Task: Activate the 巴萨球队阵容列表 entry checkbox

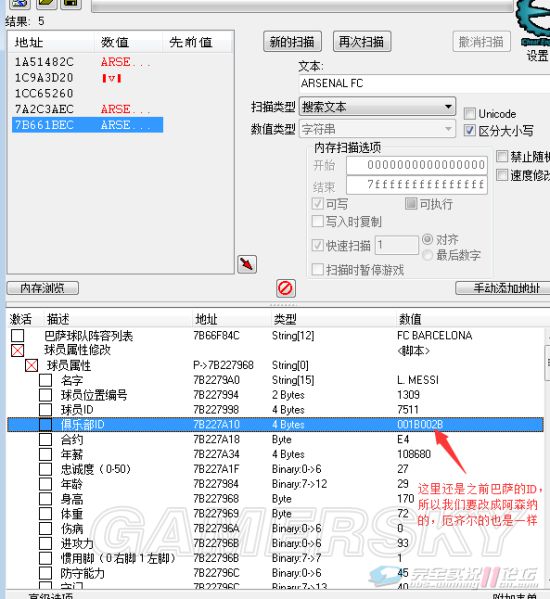Action: coord(18,335)
